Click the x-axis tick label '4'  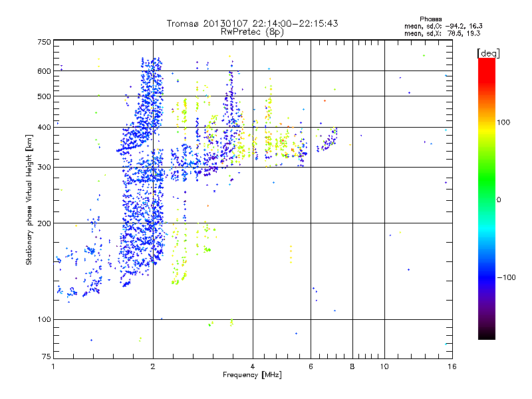(253, 366)
